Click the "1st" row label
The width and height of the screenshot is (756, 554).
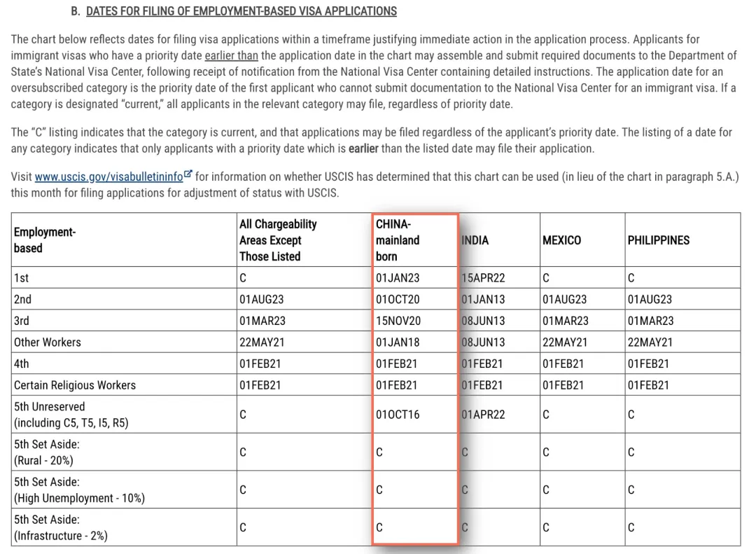tap(21, 278)
